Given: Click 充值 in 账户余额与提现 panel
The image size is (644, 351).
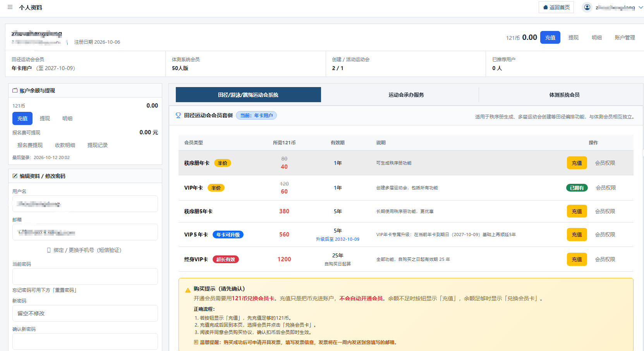Looking at the screenshot, I should 22,118.
